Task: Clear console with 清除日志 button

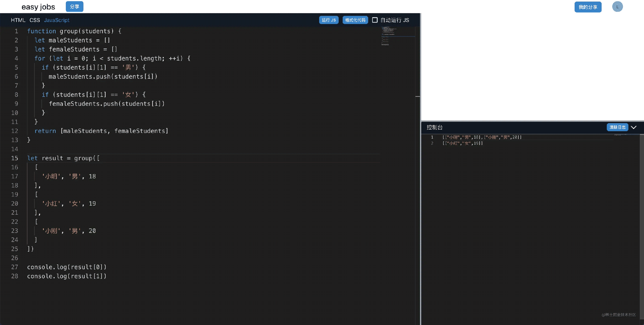Action: pyautogui.click(x=617, y=127)
